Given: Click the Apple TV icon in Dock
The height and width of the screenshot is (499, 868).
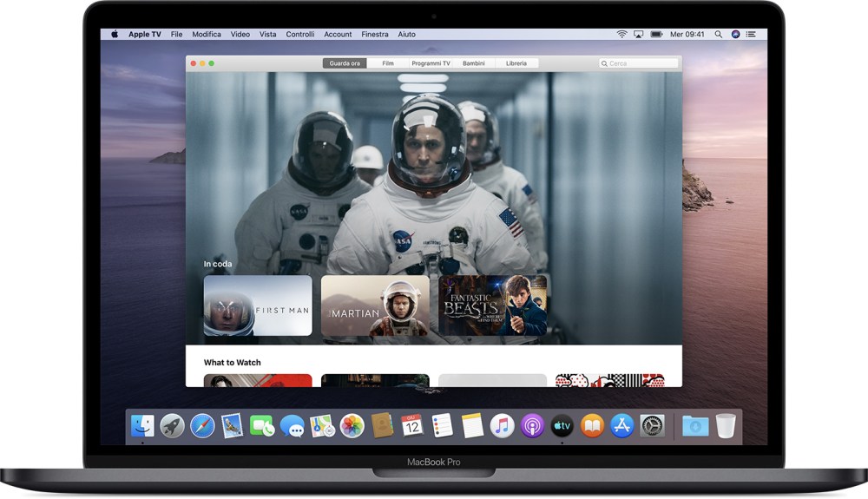Looking at the screenshot, I should tap(562, 426).
